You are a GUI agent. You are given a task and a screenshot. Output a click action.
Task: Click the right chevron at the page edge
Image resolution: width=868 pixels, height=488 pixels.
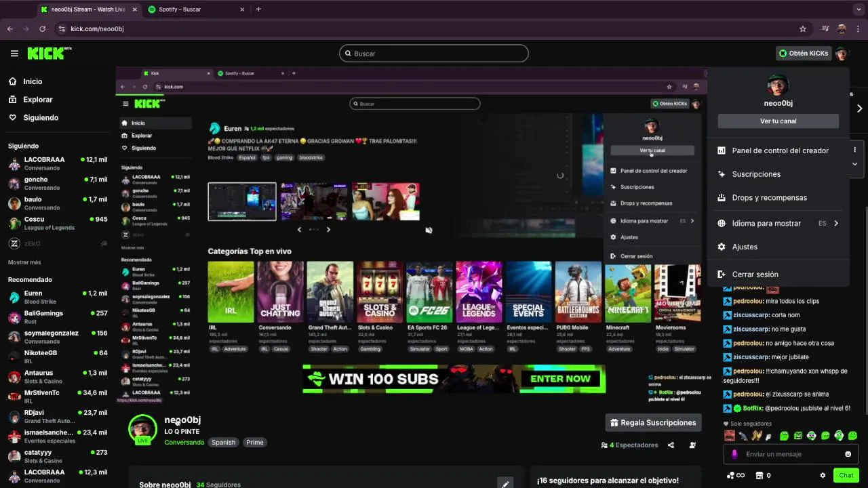pyautogui.click(x=859, y=108)
